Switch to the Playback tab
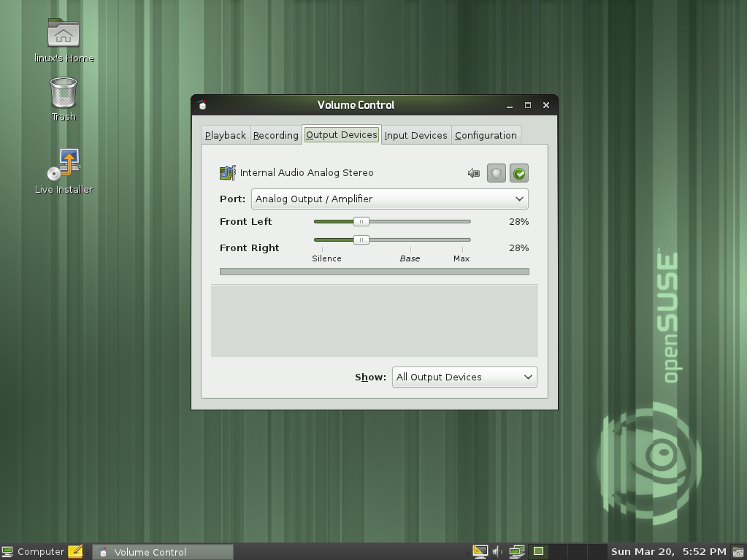This screenshot has width=747, height=560. coord(226,135)
